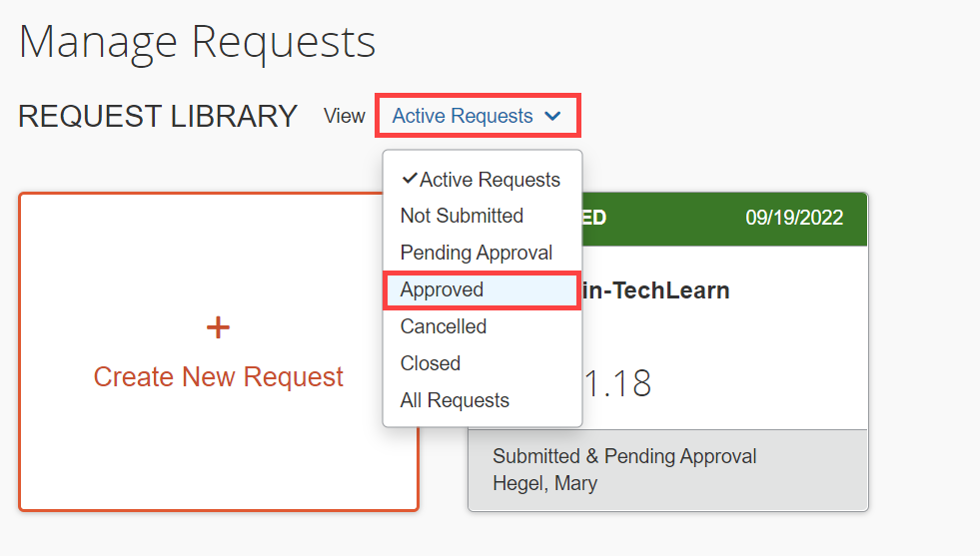Viewport: 980px width, 556px height.
Task: Click the REQUEST LIBRARY heading
Action: [x=158, y=117]
